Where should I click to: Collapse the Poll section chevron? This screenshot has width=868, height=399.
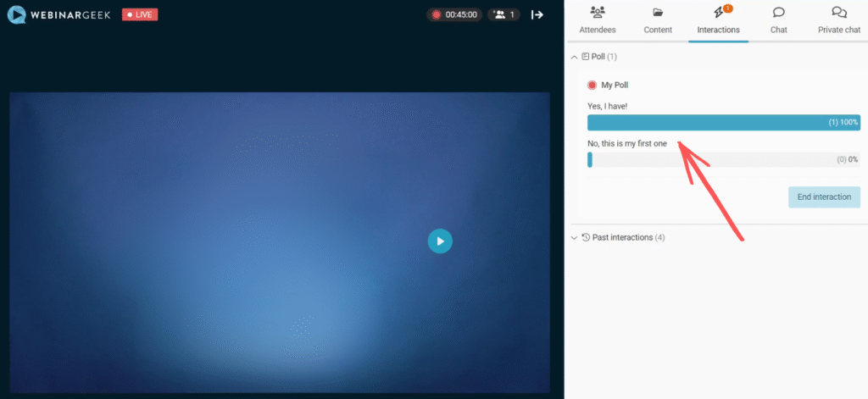574,57
